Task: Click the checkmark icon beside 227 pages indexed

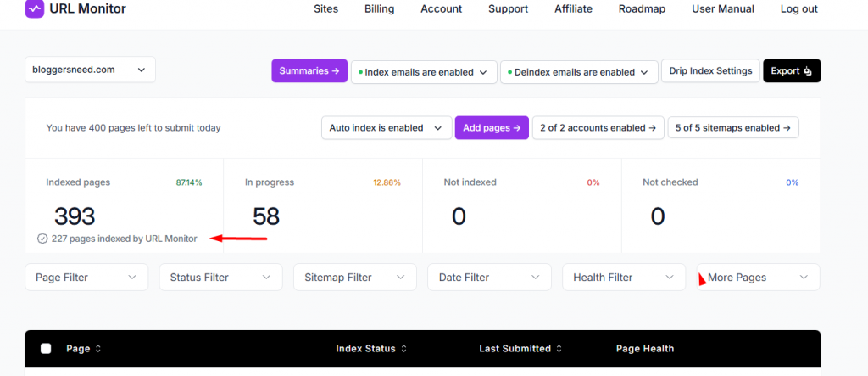Action: 42,239
